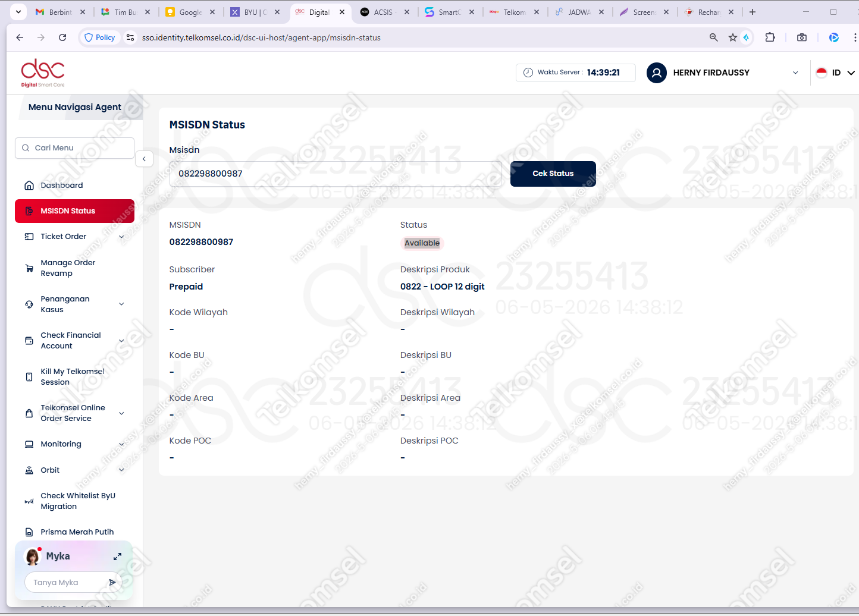Click the MSISDN Status sidebar icon

coord(29,211)
